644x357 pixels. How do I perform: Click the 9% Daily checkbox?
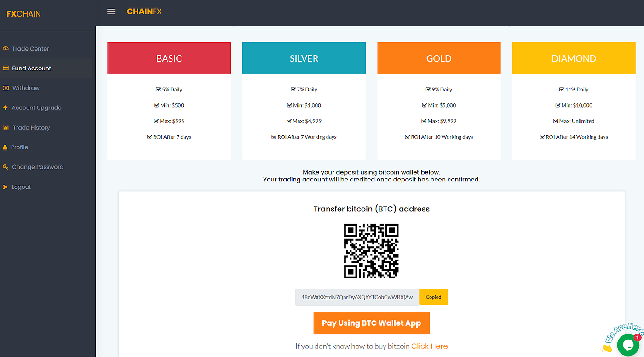[428, 89]
